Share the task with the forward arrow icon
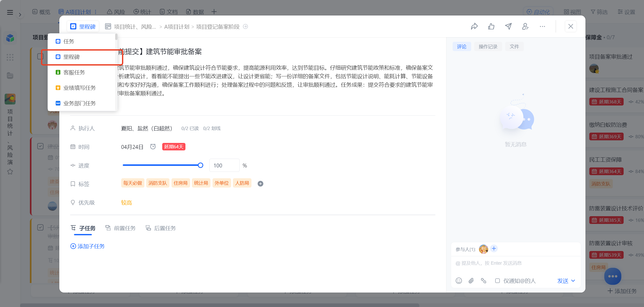Image resolution: width=644 pixels, height=307 pixels. [474, 26]
